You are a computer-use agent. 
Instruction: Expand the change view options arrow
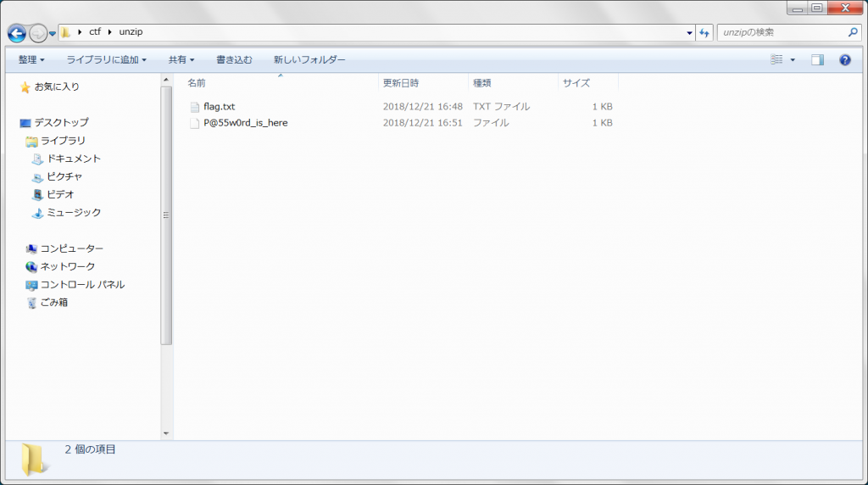click(793, 60)
